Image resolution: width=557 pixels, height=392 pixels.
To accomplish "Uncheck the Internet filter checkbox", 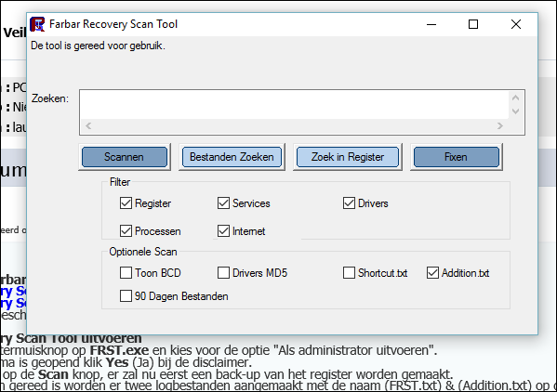I will coord(223,231).
